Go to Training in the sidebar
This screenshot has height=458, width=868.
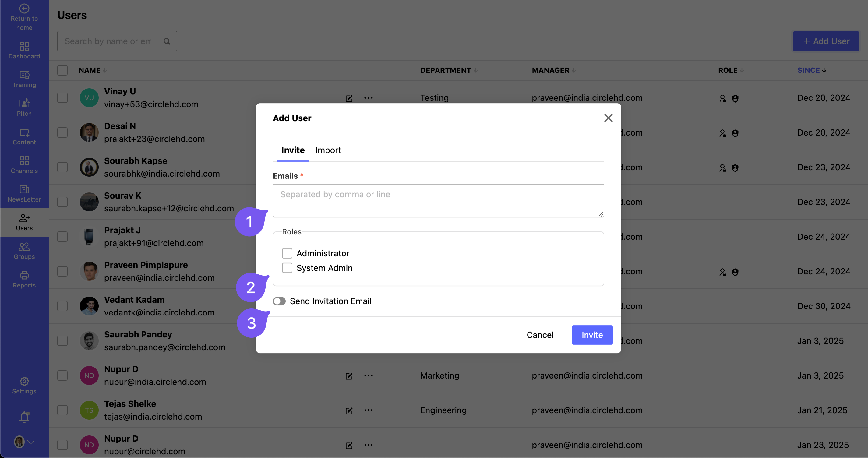point(24,79)
